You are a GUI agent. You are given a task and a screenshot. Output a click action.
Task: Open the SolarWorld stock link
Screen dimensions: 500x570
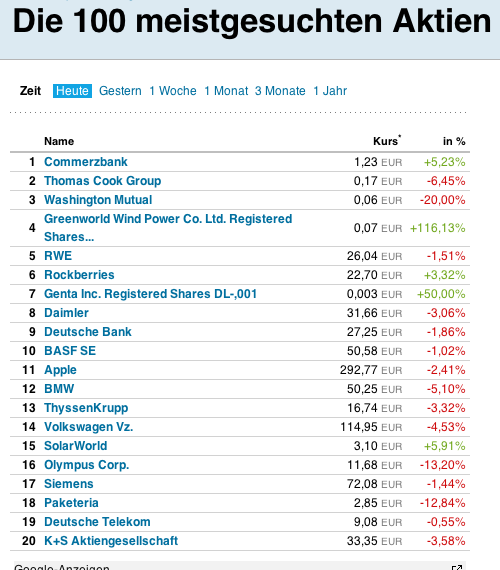coord(76,446)
